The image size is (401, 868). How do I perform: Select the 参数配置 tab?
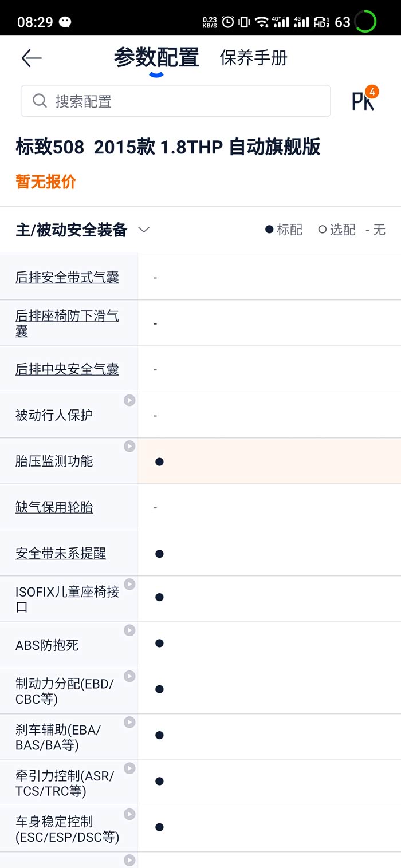click(x=156, y=58)
